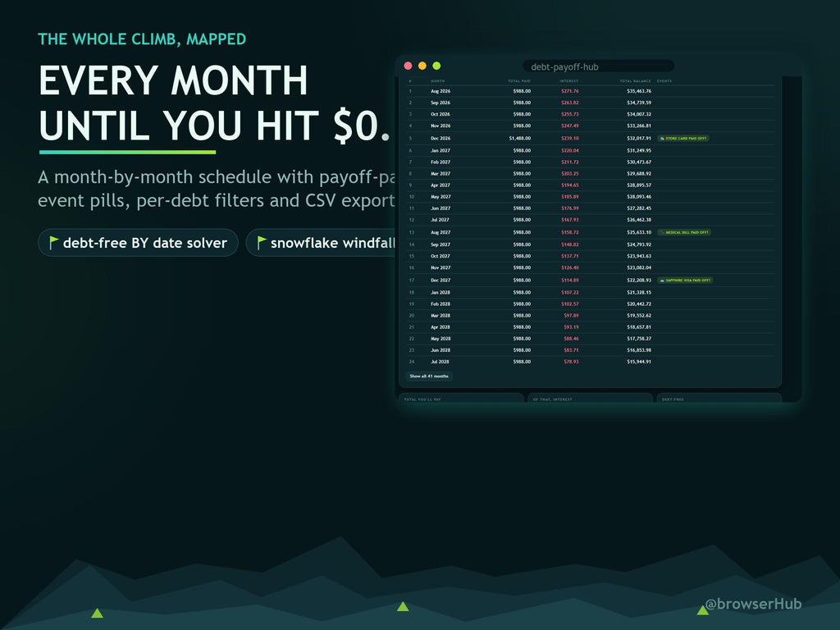Select the "Nov 2026" month cell

point(441,126)
